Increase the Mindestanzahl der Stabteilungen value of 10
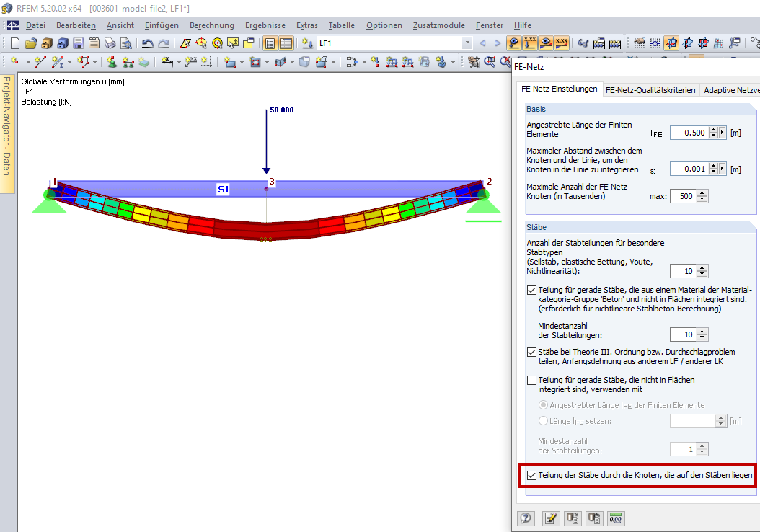The height and width of the screenshot is (532, 760). (x=702, y=332)
